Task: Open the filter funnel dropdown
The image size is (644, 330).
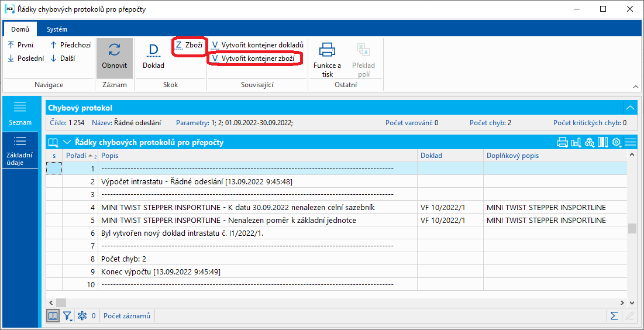Action: click(x=68, y=315)
